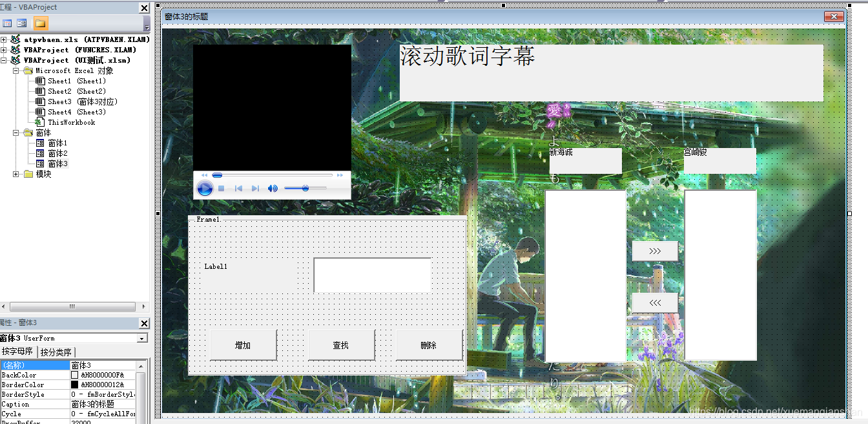Image resolution: width=868 pixels, height=424 pixels.
Task: Click the media player Next track button
Action: pos(255,189)
